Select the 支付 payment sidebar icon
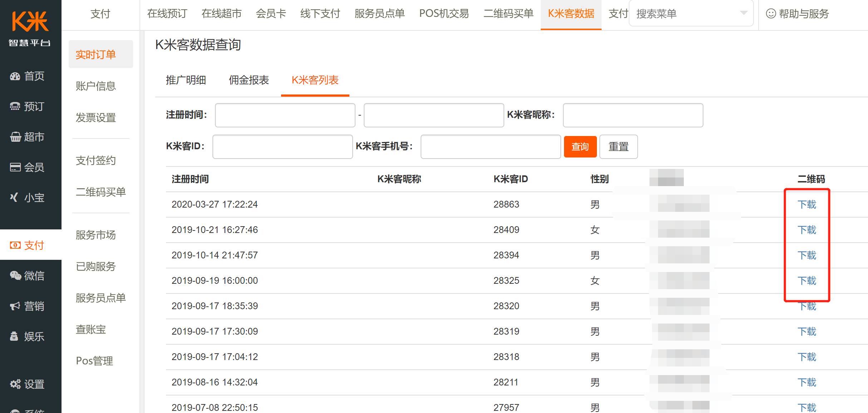Viewport: 868px width, 413px height. click(x=15, y=245)
